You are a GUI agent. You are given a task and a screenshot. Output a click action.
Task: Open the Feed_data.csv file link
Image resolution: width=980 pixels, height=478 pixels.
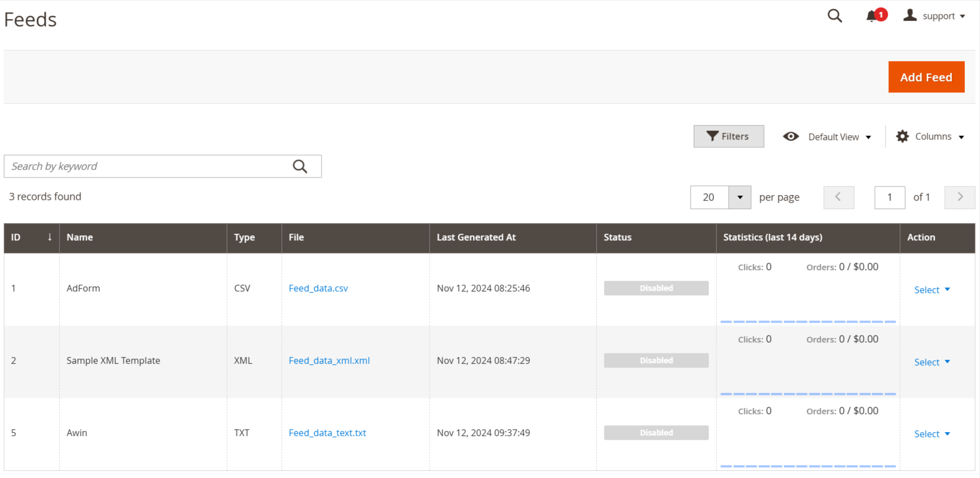318,288
